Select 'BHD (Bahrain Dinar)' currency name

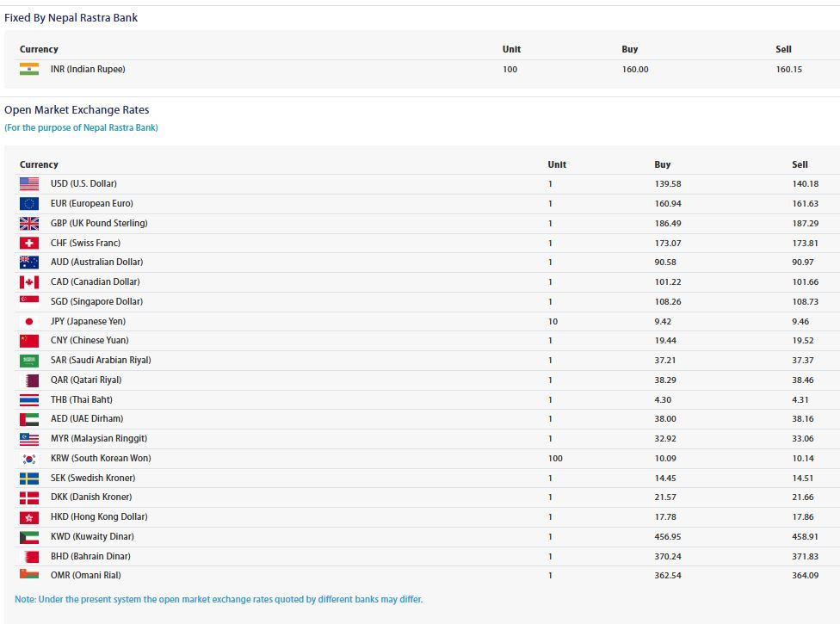(90, 557)
